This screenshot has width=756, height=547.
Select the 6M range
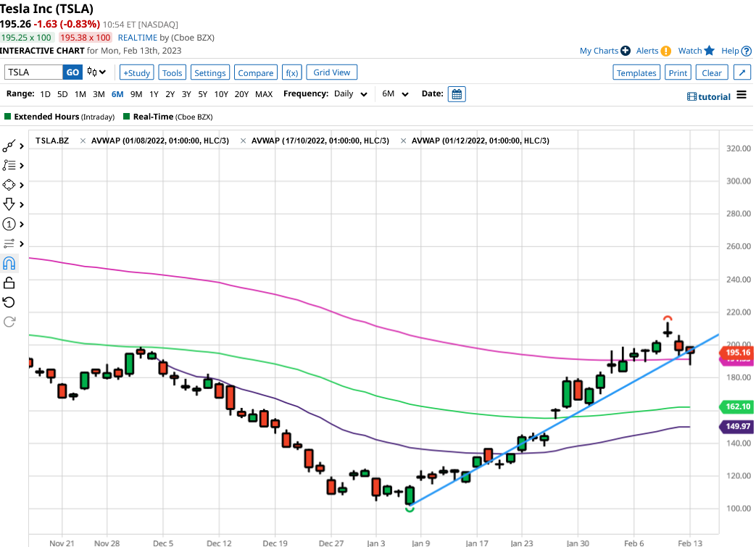117,94
